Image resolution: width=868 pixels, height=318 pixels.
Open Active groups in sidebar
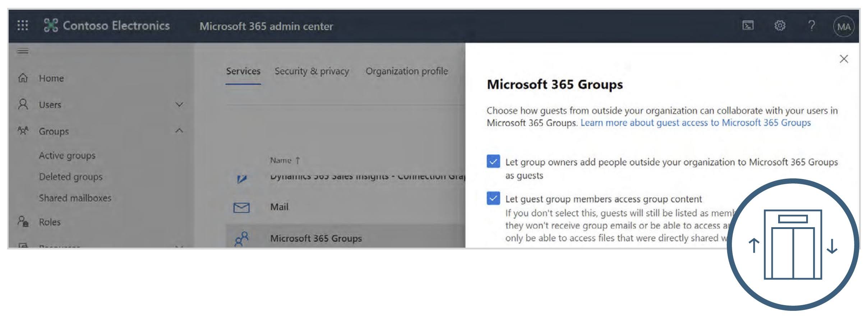[x=67, y=155]
